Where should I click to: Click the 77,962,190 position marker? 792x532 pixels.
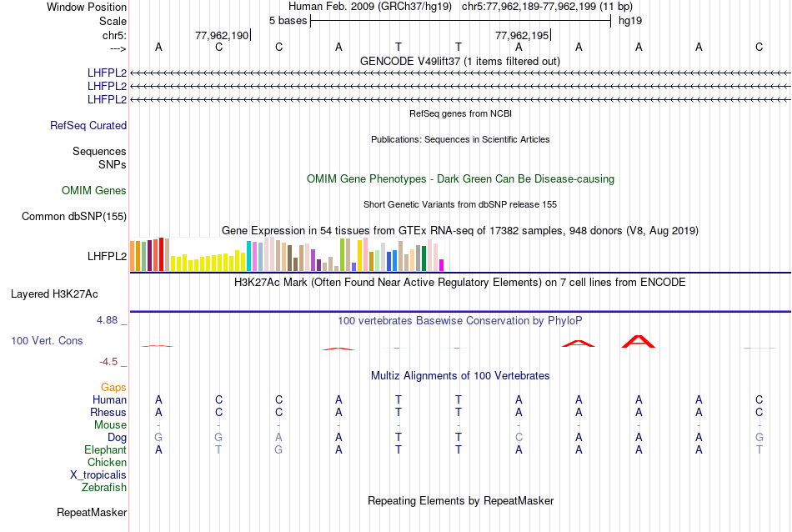point(223,35)
